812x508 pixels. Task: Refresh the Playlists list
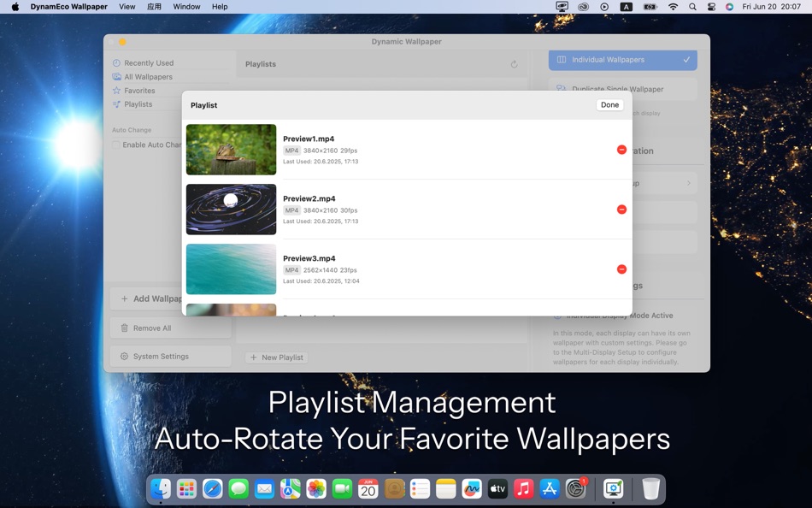point(515,64)
